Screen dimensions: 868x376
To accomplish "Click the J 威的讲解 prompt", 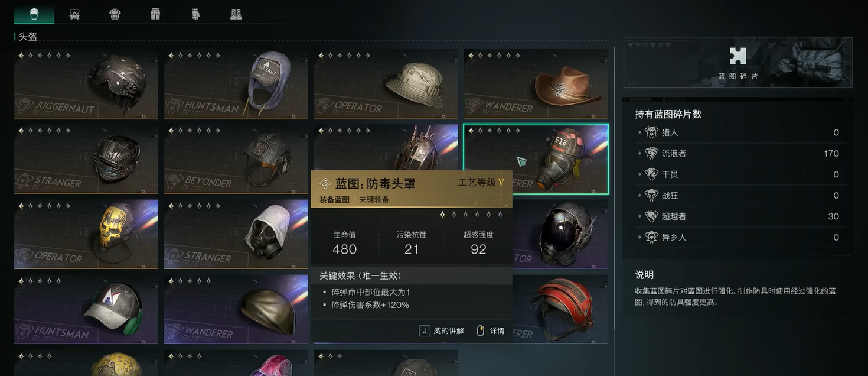I will [441, 331].
